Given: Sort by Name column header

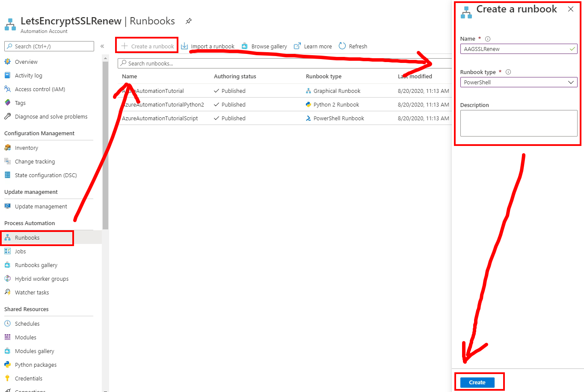Looking at the screenshot, I should tap(129, 76).
